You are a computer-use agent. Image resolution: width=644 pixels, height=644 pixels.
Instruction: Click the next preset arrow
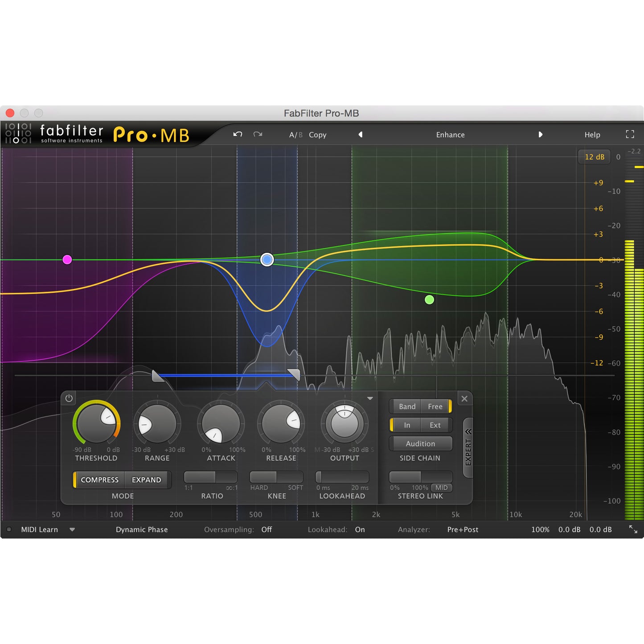pos(541,135)
